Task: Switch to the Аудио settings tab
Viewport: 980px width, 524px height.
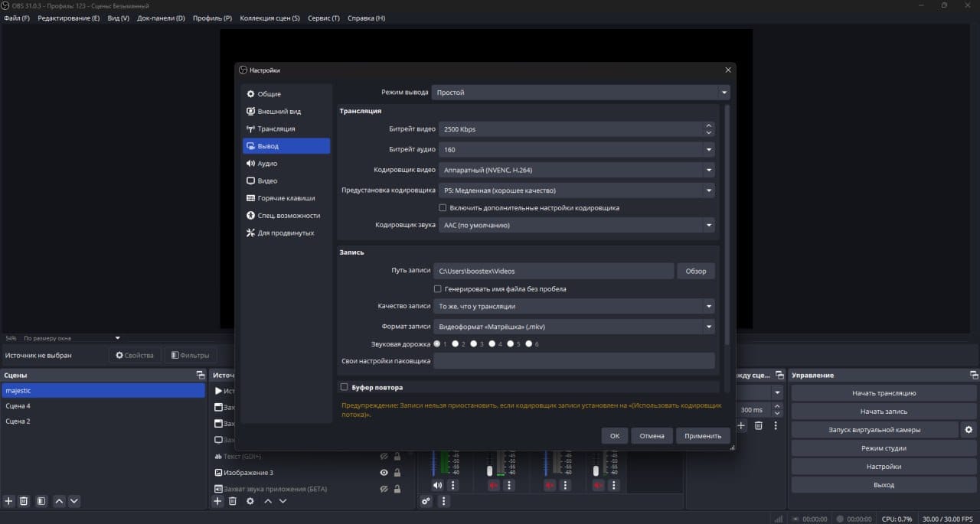Action: (286, 164)
